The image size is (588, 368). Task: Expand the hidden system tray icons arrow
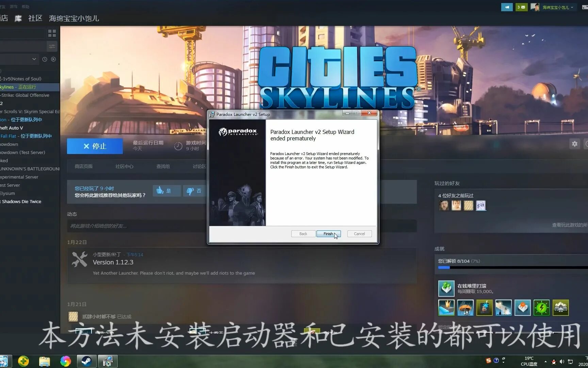[545, 362]
